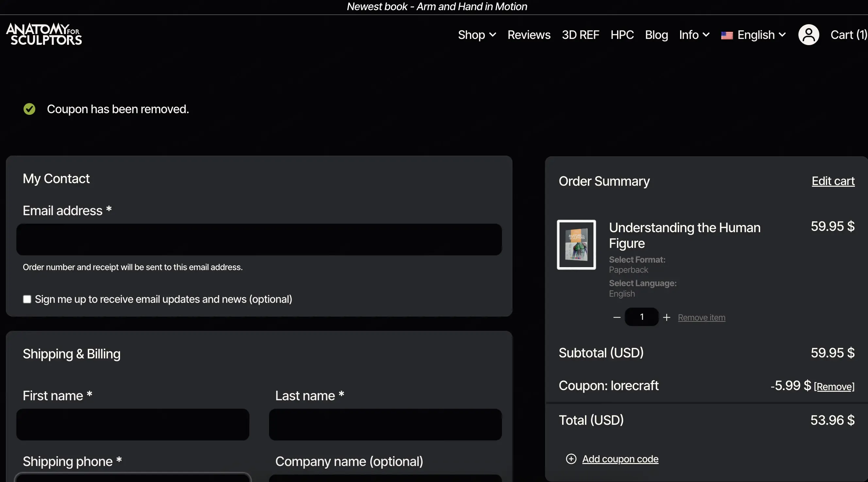Navigate to HPC in the menu
The height and width of the screenshot is (482, 868).
pyautogui.click(x=622, y=35)
